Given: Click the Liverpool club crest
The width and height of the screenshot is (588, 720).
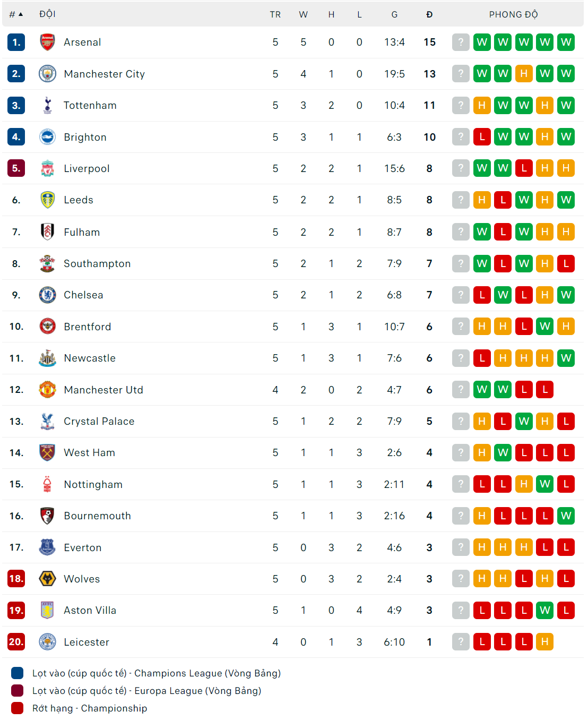Looking at the screenshot, I should click(x=47, y=168).
